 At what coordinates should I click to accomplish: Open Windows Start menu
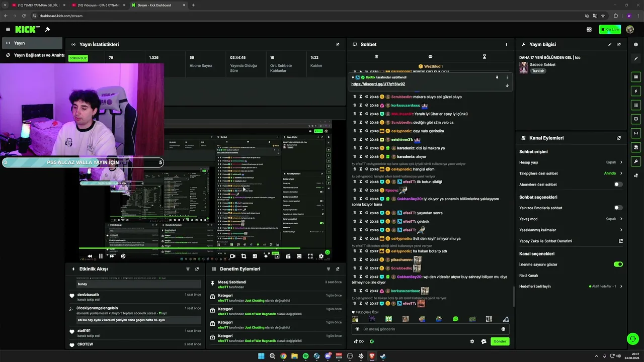pyautogui.click(x=261, y=356)
